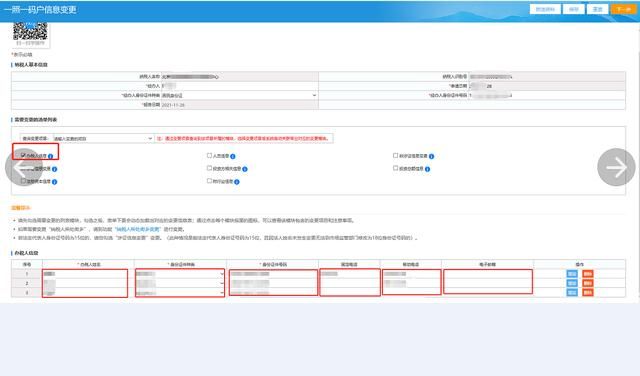The width and height of the screenshot is (640, 376).
Task: Focus the 经办人 name input field
Action: click(239, 86)
